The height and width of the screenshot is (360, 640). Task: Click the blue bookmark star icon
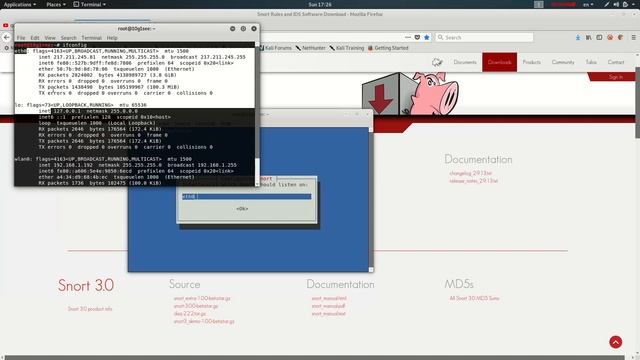point(427,37)
